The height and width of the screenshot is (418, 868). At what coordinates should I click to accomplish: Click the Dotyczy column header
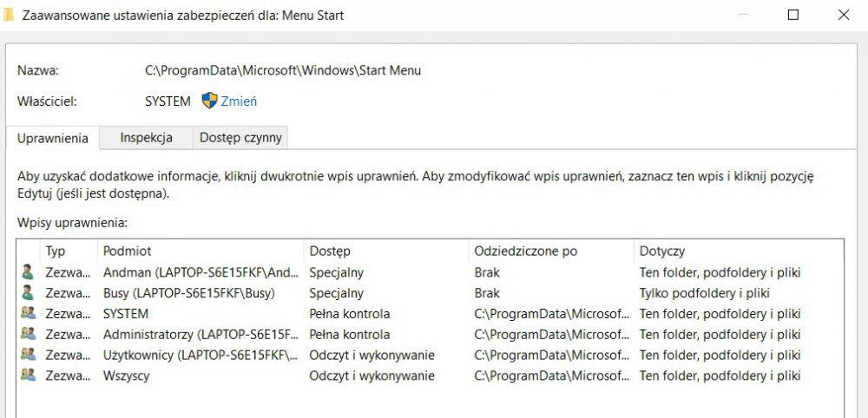[662, 251]
